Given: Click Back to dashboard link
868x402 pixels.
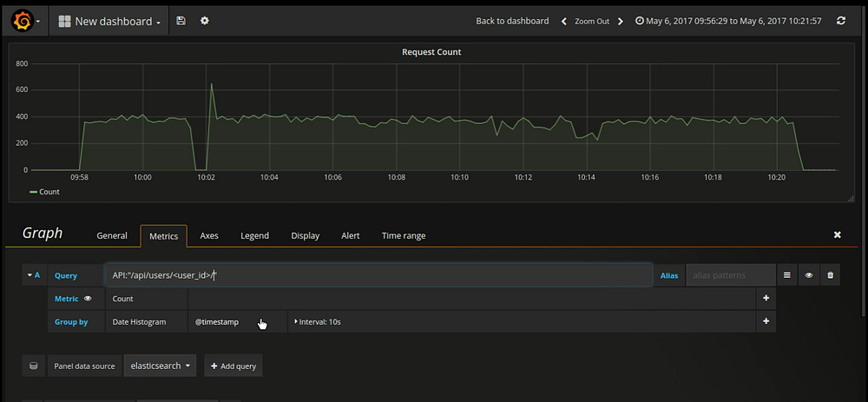Looking at the screenshot, I should [x=512, y=21].
